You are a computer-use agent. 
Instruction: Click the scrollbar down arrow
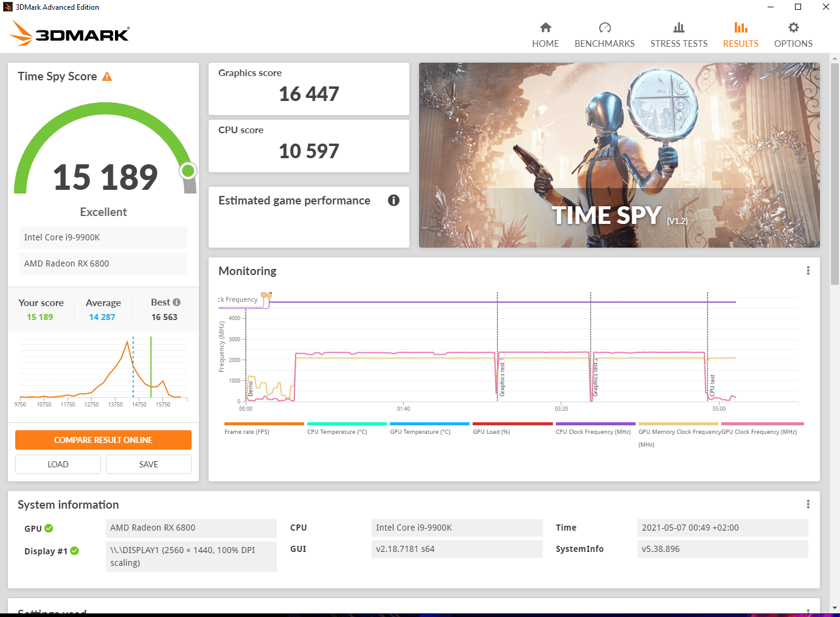pos(835,608)
